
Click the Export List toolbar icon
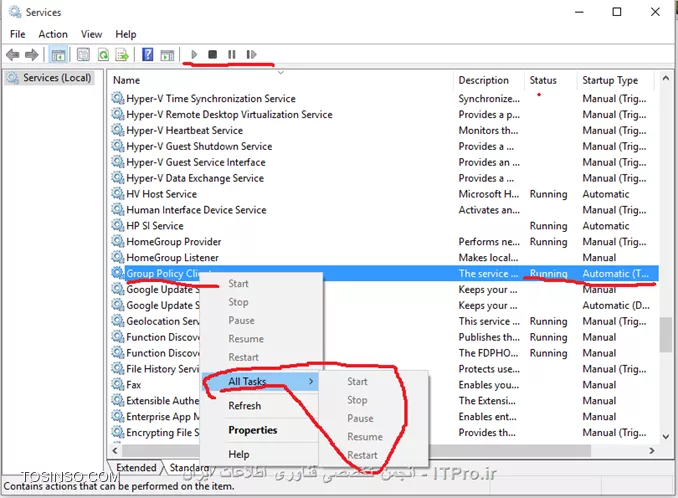[x=122, y=55]
